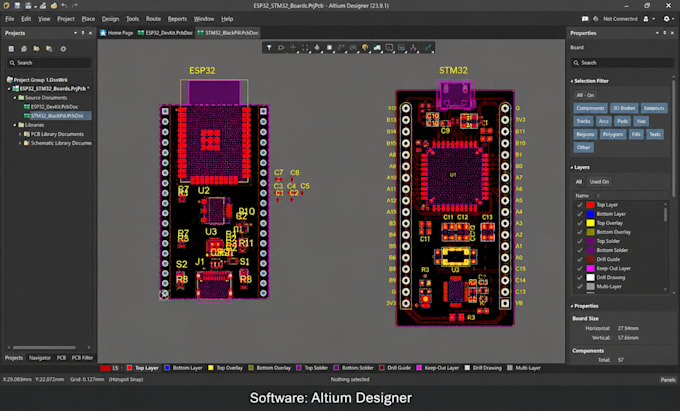Screen dimensions: 680x411
Task: Click the Undo arrow
Action: (64, 6)
